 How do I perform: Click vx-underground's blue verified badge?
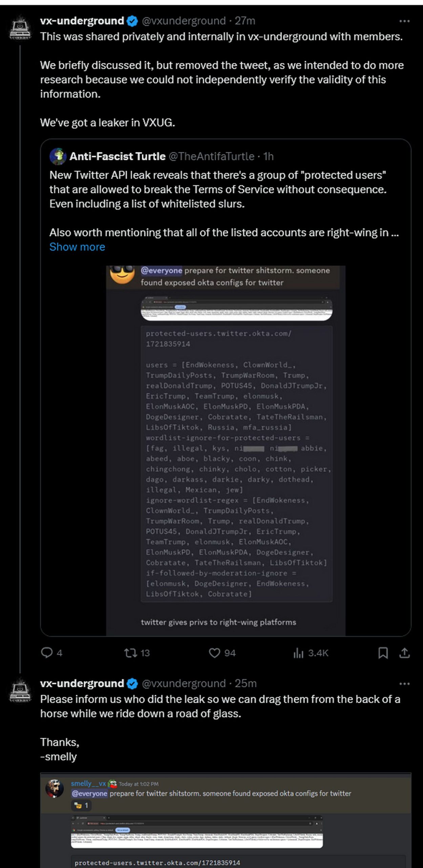pos(132,20)
